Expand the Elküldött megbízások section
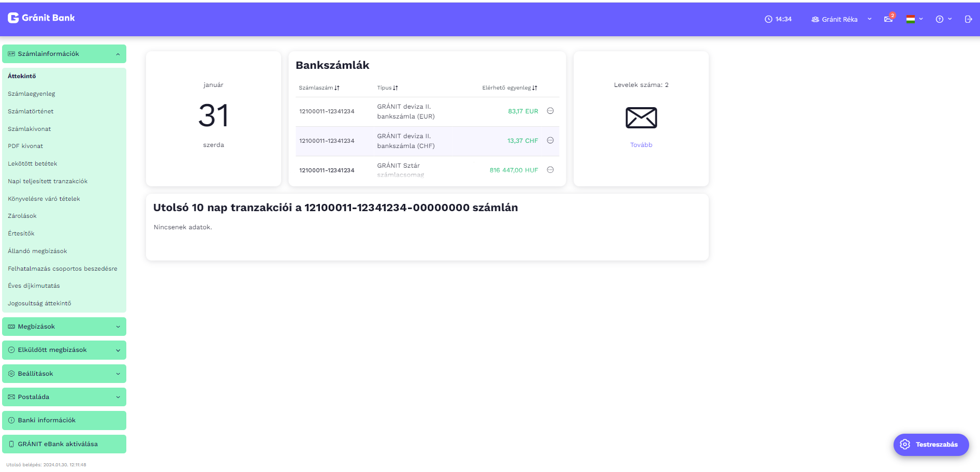 64,350
